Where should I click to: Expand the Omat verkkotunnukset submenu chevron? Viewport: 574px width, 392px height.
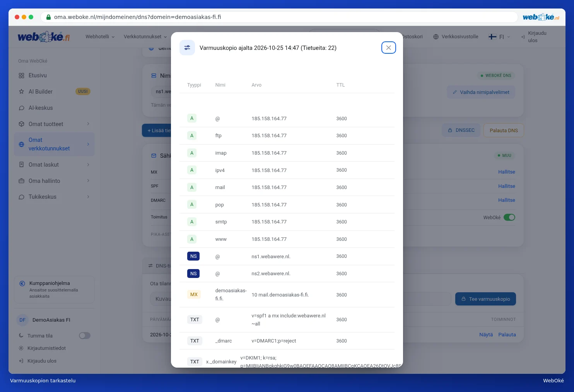[88, 144]
